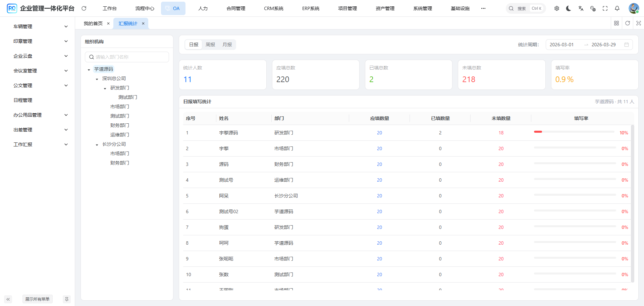
Task: Toggle dark mode with moon icon
Action: click(569, 8)
